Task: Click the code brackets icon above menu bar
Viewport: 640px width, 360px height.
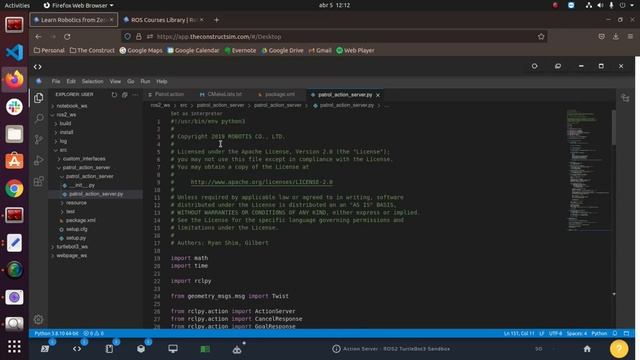Action: (38, 67)
